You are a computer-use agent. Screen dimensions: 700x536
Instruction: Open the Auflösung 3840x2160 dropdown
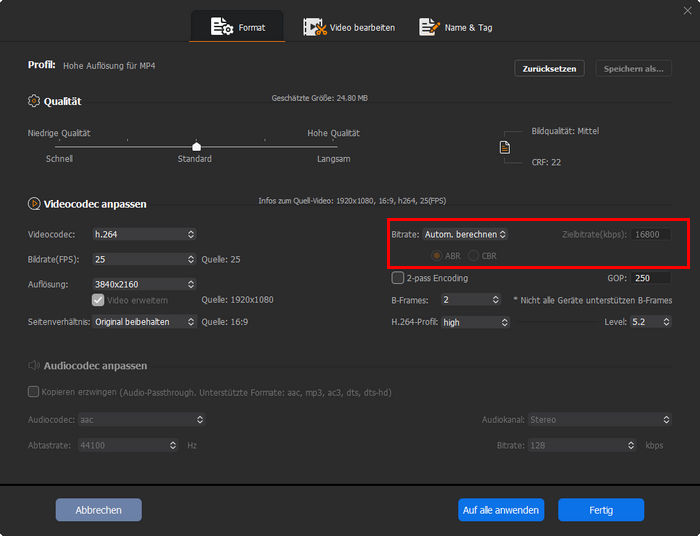[144, 284]
